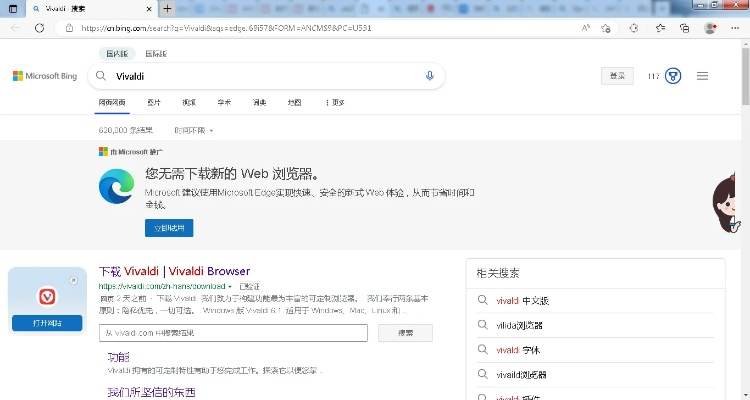This screenshot has height=400, width=750.
Task: Open Microsoft Rewards medal icon
Action: coord(673,76)
